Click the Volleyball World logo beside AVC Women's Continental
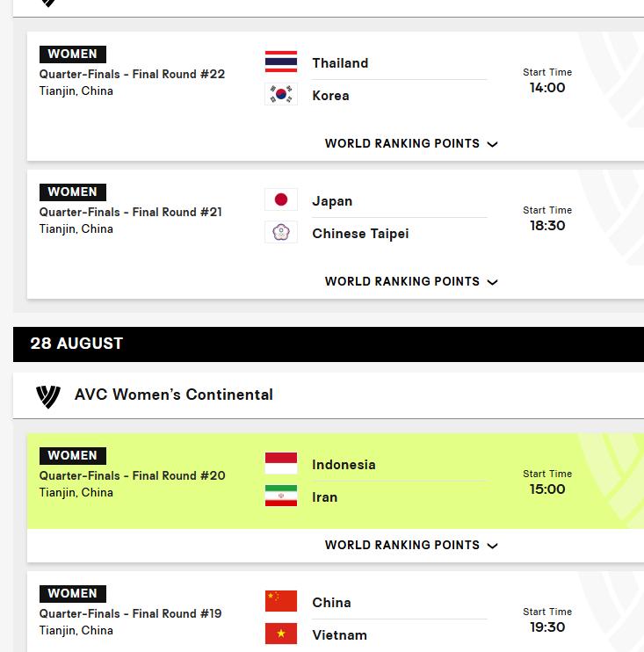 [x=48, y=396]
